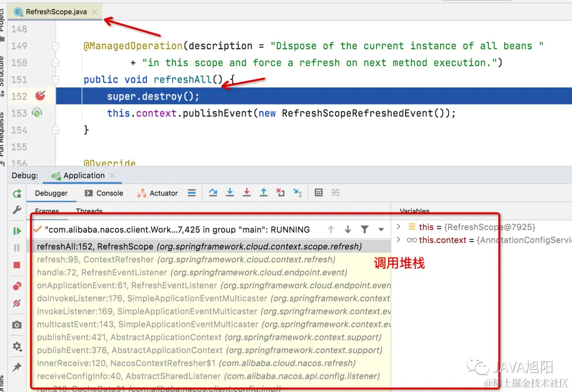
Task: Pause the program
Action: (17, 248)
